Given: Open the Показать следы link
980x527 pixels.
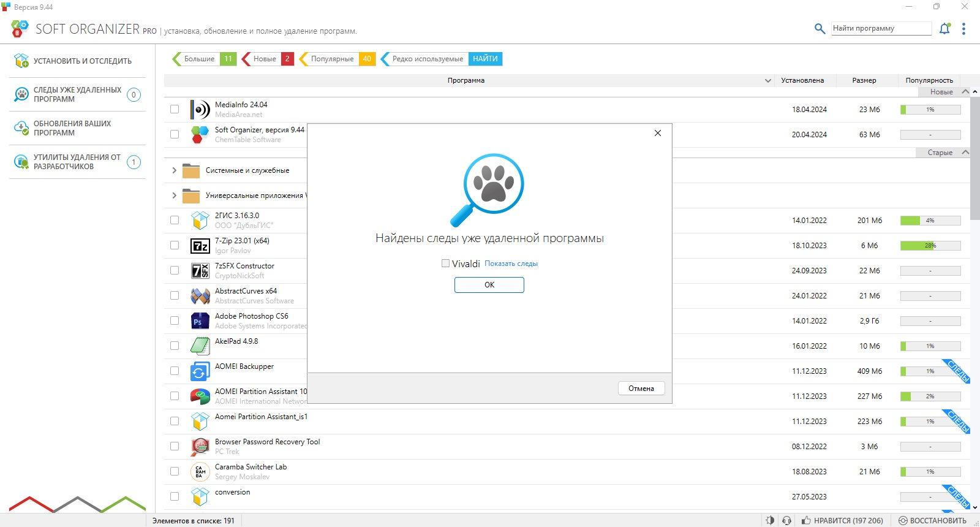Looking at the screenshot, I should point(511,263).
